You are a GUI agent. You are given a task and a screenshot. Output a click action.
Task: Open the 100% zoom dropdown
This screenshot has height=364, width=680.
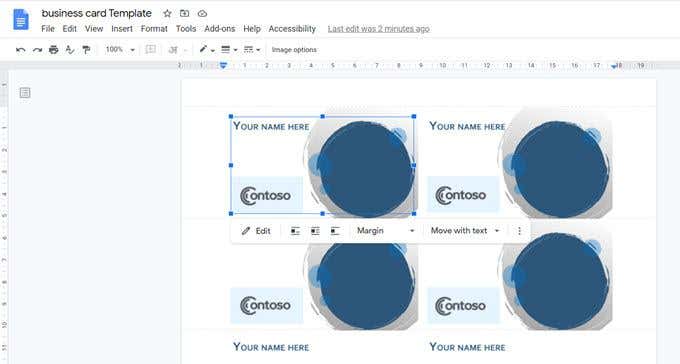pos(120,49)
